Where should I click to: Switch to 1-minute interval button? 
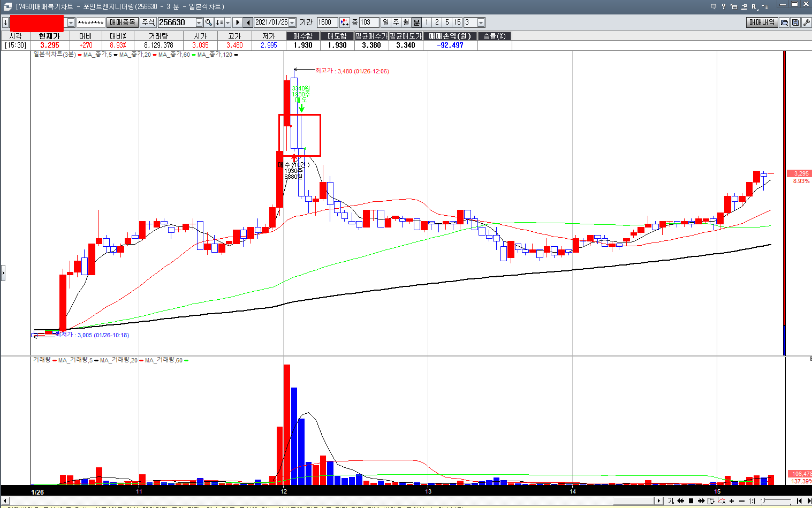427,22
